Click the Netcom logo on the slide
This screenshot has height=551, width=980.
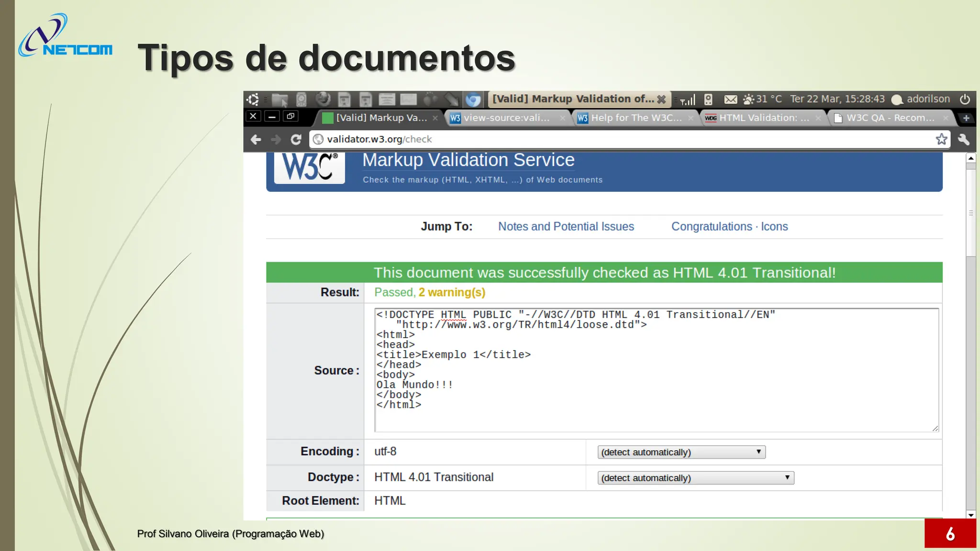66,36
